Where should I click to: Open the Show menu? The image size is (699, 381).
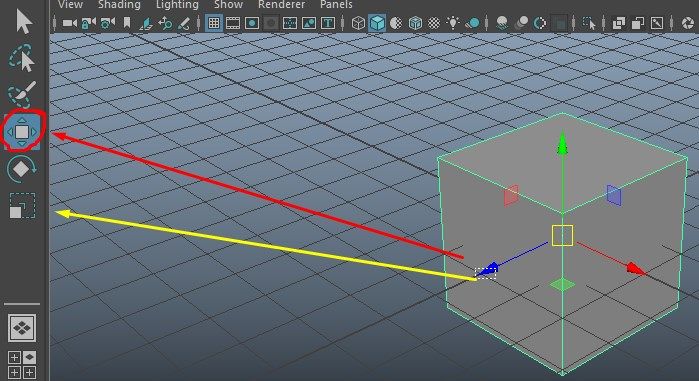pyautogui.click(x=228, y=5)
